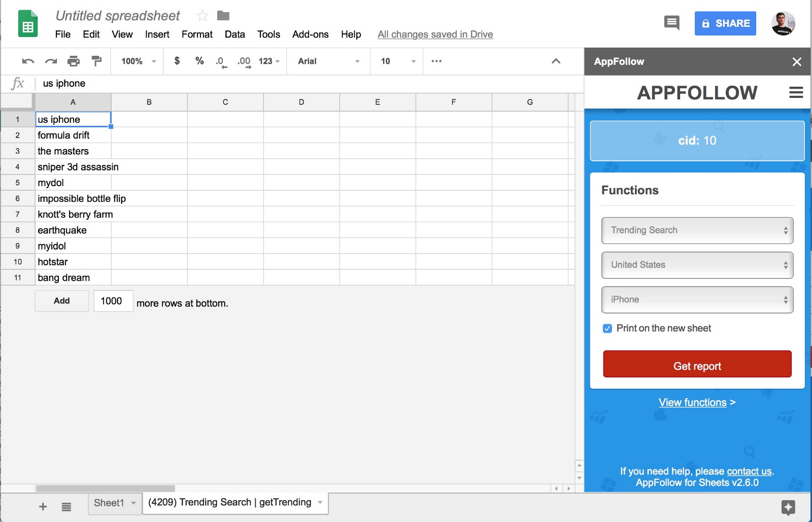Follow the View functions link
This screenshot has height=522, width=812.
pyautogui.click(x=692, y=402)
